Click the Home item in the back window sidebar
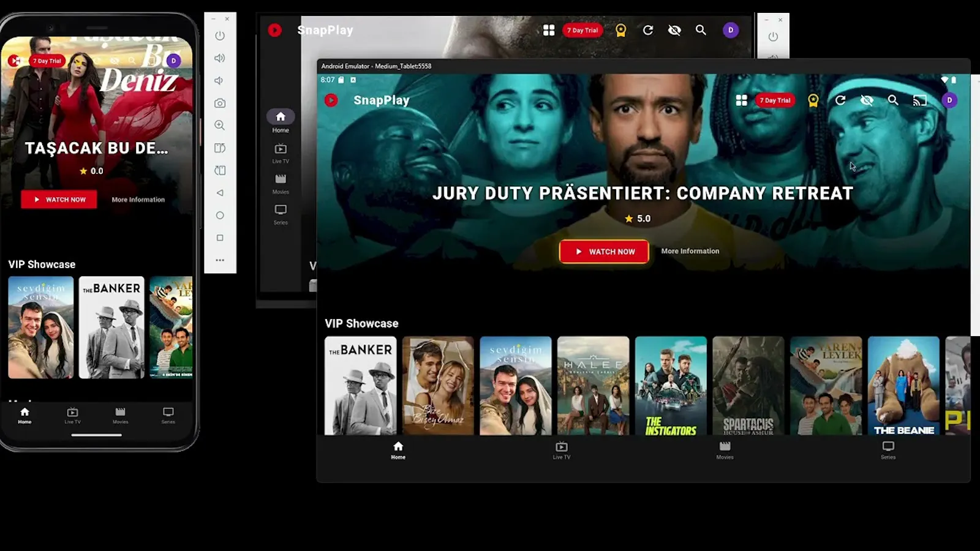This screenshot has height=551, width=980. point(281,121)
